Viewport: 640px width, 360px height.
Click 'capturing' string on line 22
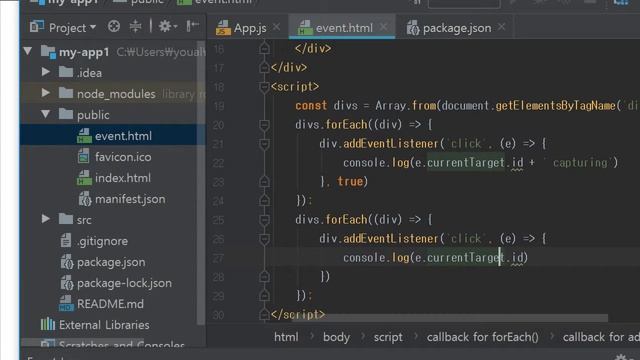(x=580, y=162)
